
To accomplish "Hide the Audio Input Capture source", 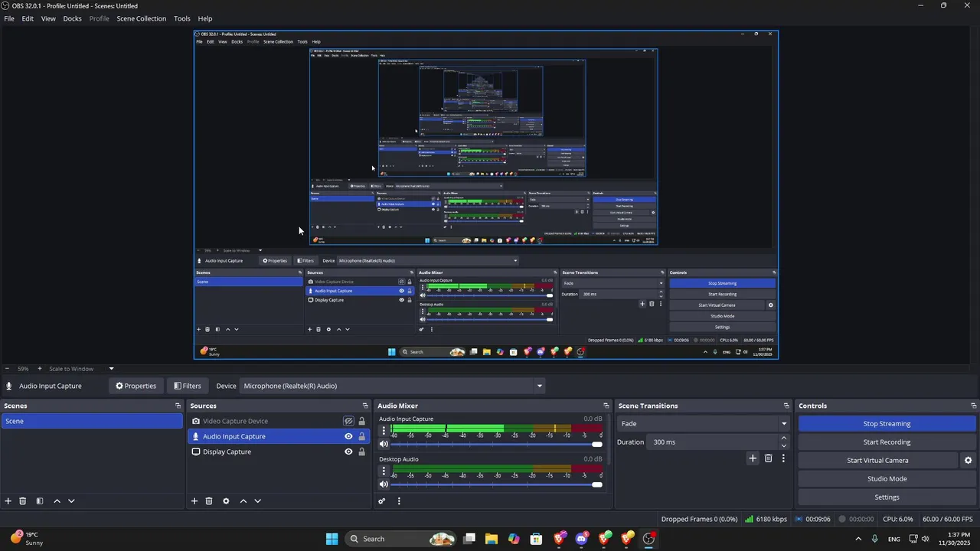I will [348, 436].
